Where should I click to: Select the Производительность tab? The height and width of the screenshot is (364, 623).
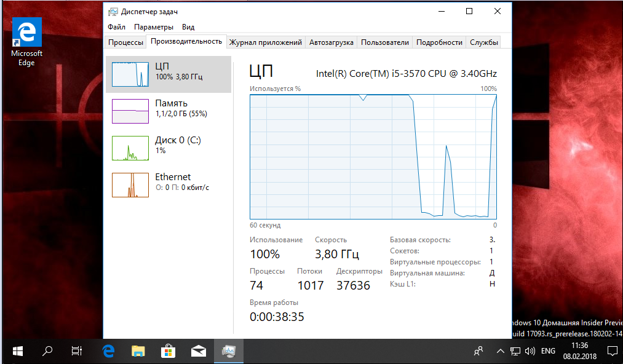pyautogui.click(x=186, y=41)
